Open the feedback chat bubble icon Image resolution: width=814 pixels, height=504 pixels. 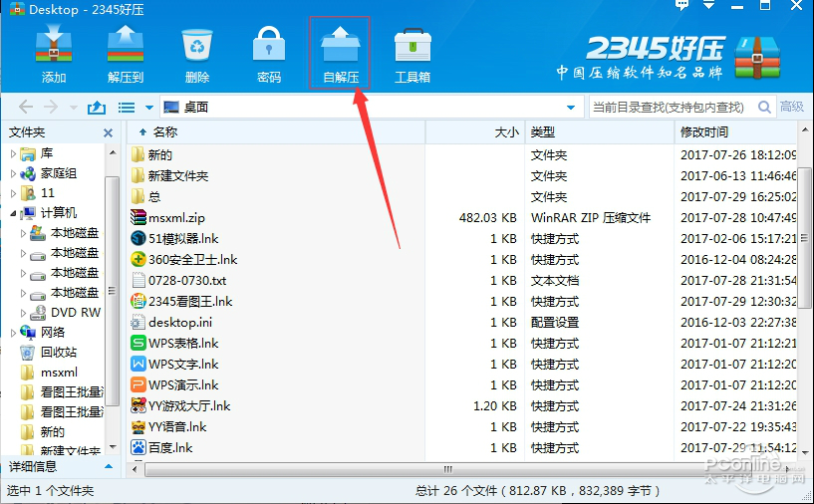[x=682, y=5]
